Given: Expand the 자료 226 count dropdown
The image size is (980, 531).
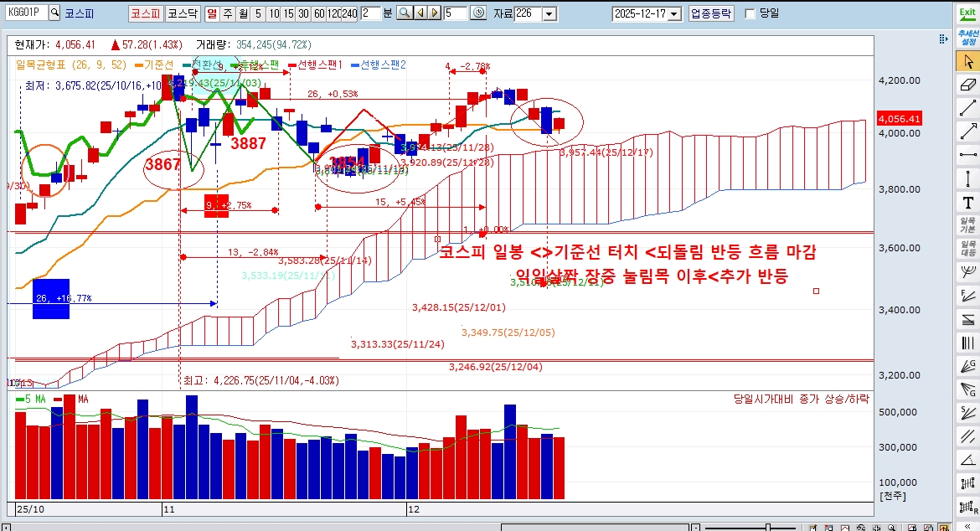Looking at the screenshot, I should (549, 13).
